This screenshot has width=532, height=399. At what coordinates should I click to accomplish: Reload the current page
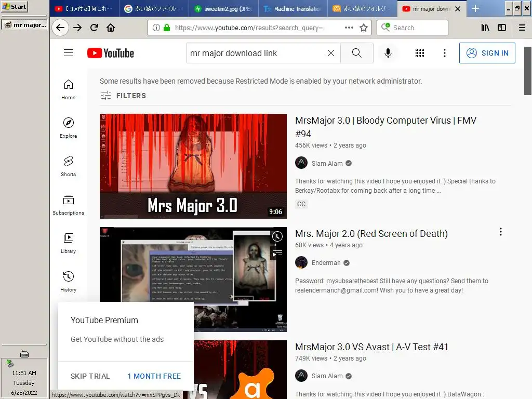(x=95, y=28)
